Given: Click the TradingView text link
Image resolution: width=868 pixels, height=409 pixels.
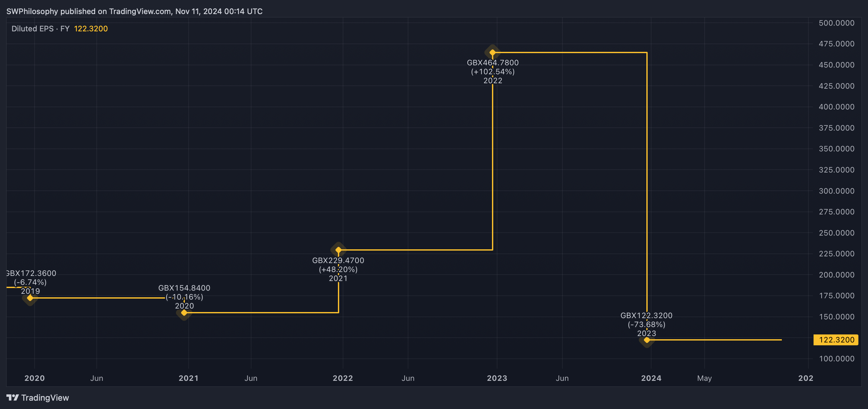Looking at the screenshot, I should coord(45,397).
